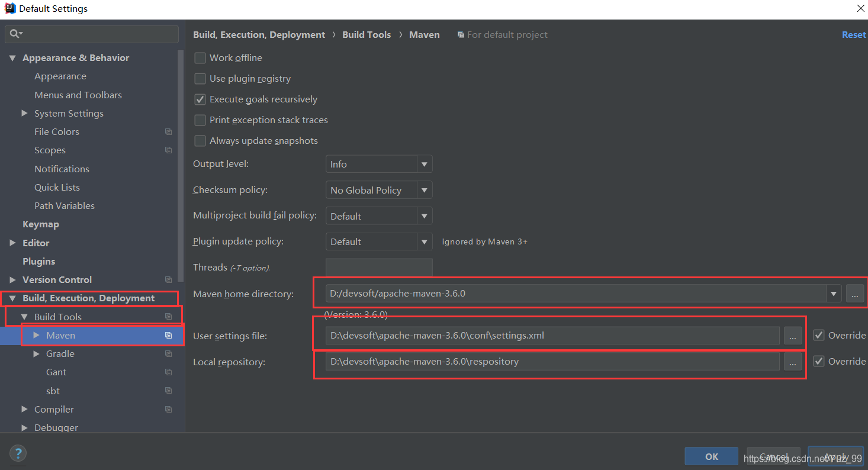
Task: Select Appearance in settings tree
Action: pyautogui.click(x=60, y=76)
